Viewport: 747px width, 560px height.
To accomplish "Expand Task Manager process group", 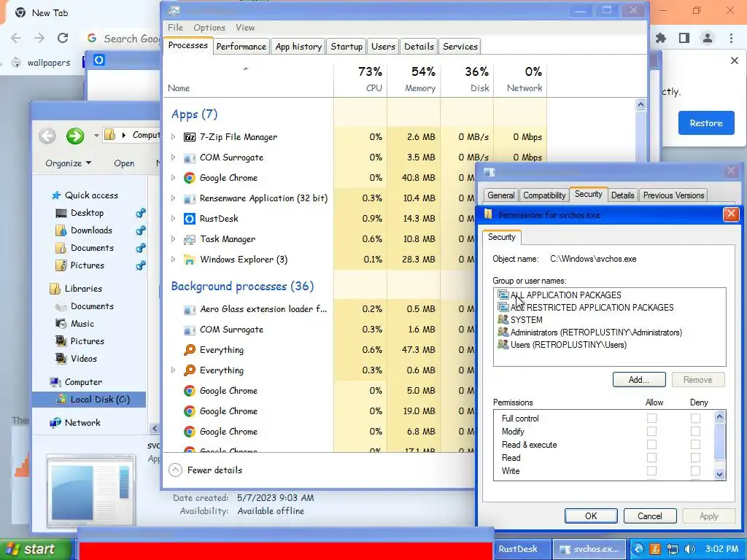I will click(x=173, y=239).
